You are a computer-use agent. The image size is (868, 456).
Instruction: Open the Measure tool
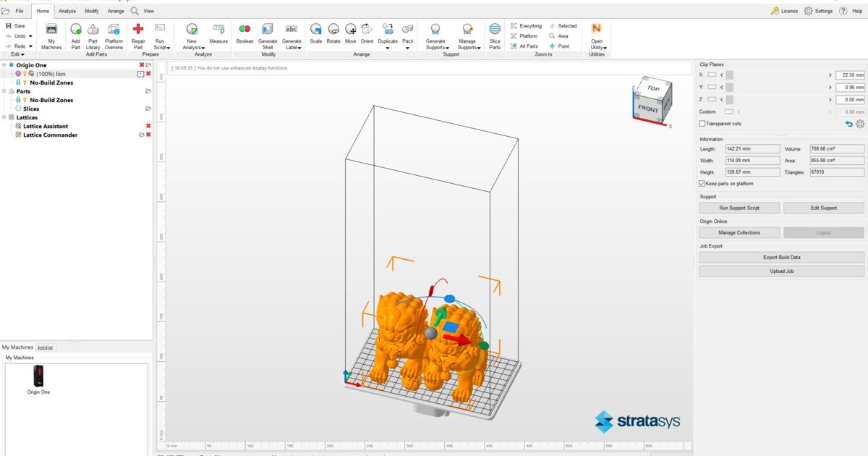(218, 35)
